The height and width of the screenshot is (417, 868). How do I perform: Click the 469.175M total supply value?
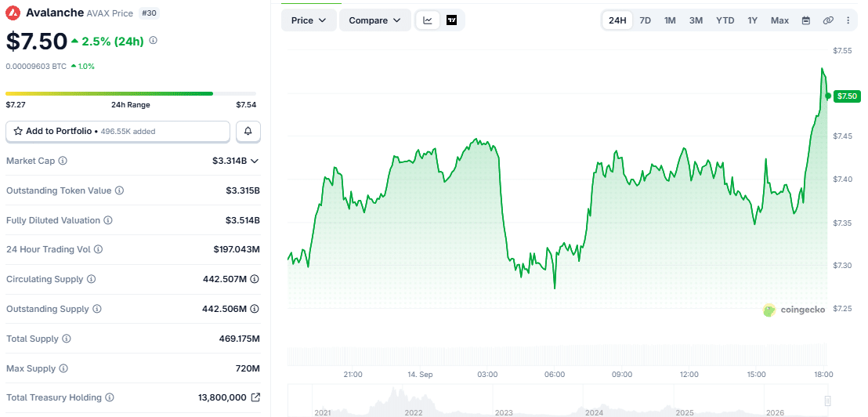coord(240,339)
